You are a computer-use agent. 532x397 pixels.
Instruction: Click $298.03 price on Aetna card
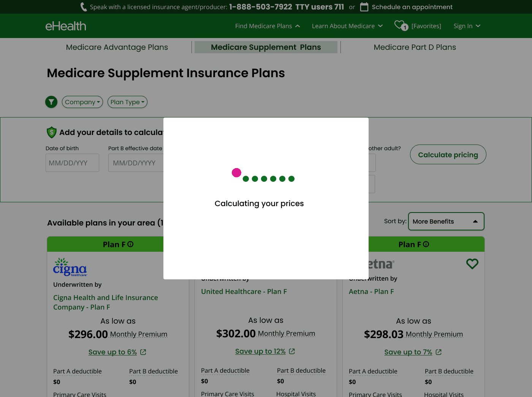point(384,334)
